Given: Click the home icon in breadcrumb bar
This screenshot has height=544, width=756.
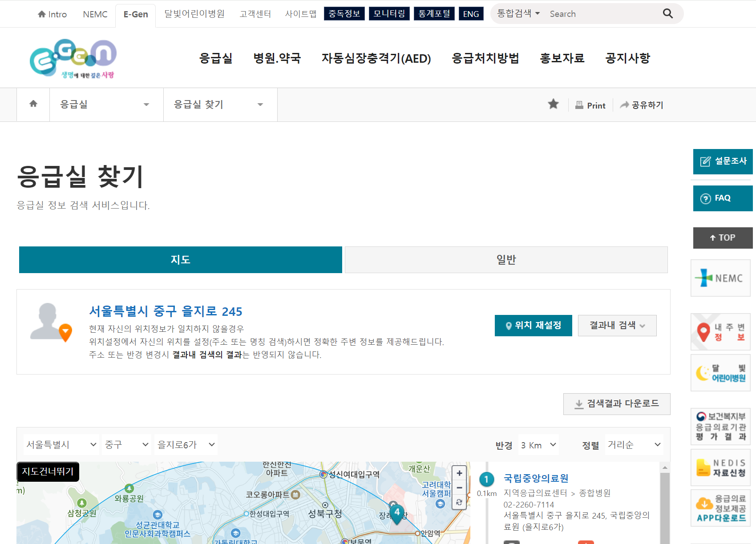Looking at the screenshot, I should pyautogui.click(x=33, y=104).
